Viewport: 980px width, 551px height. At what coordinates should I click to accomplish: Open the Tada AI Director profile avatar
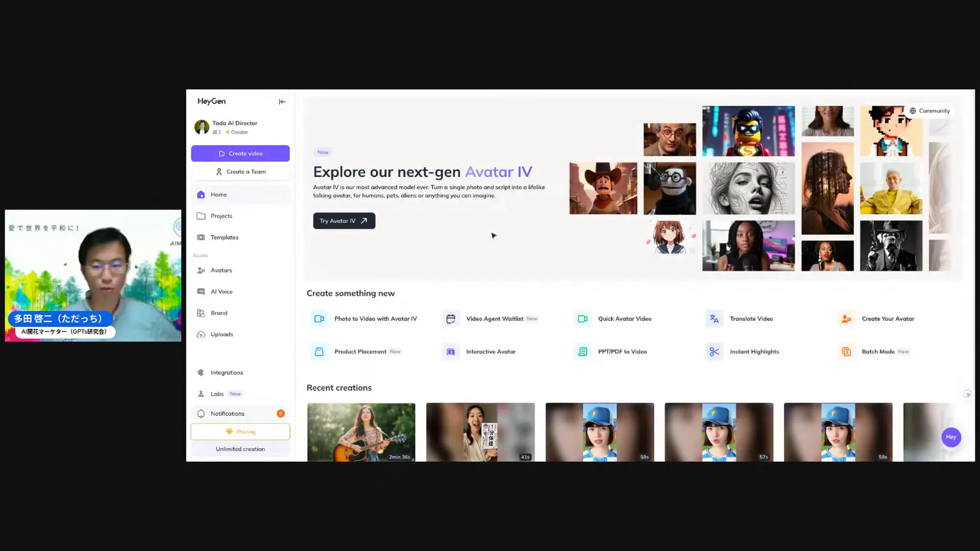(x=202, y=127)
